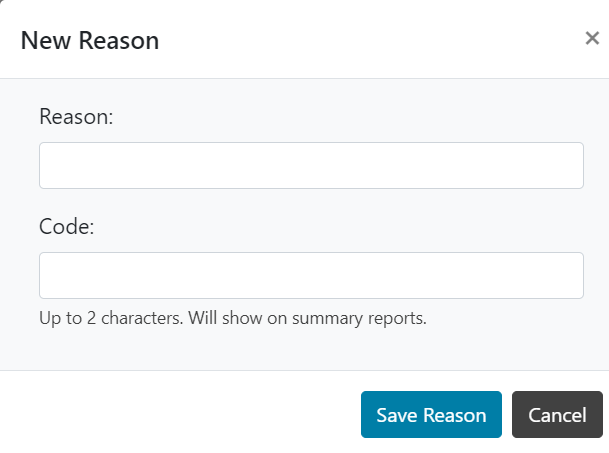Screen dimensions: 609x453
Task: Dismiss the dialog using the X icon
Action: tap(592, 38)
